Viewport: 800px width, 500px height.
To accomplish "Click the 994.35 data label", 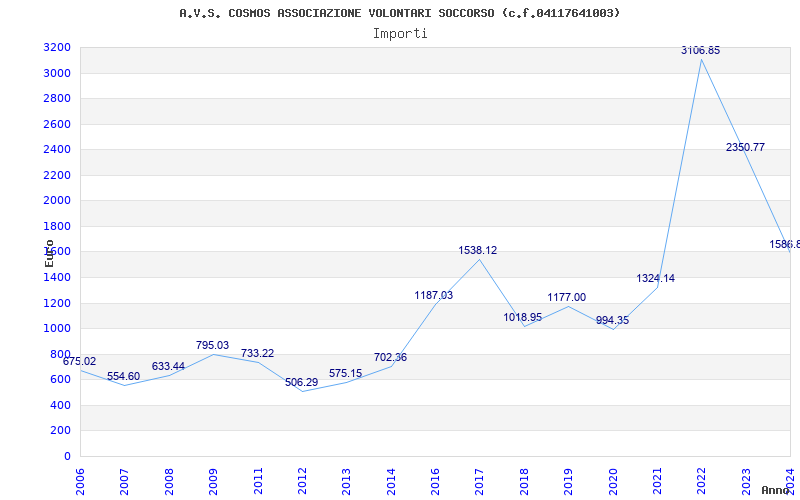I will (612, 321).
